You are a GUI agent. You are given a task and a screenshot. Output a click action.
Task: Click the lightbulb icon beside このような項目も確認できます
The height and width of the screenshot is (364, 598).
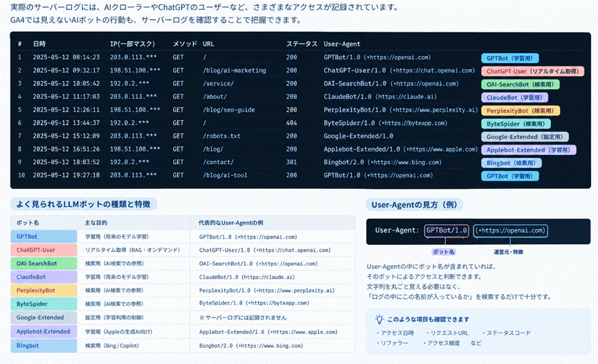coord(379,319)
